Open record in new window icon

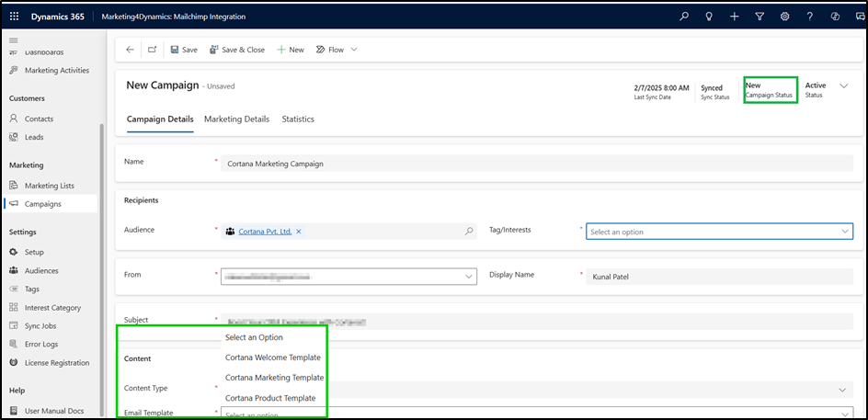[153, 50]
